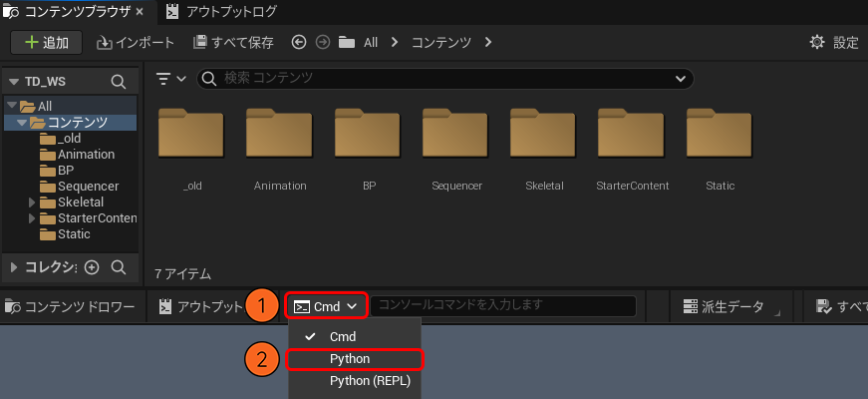Select the コンテンツ folder in the tree
This screenshot has width=868, height=399.
point(71,122)
